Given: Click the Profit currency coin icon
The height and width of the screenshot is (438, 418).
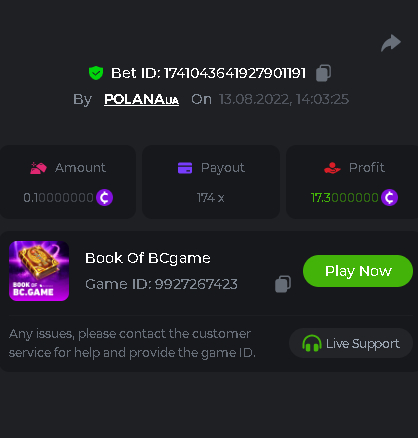Looking at the screenshot, I should click(389, 198).
